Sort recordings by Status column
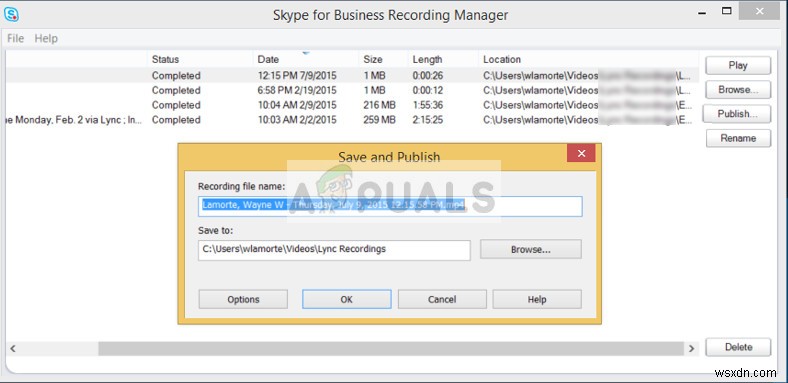 click(165, 59)
